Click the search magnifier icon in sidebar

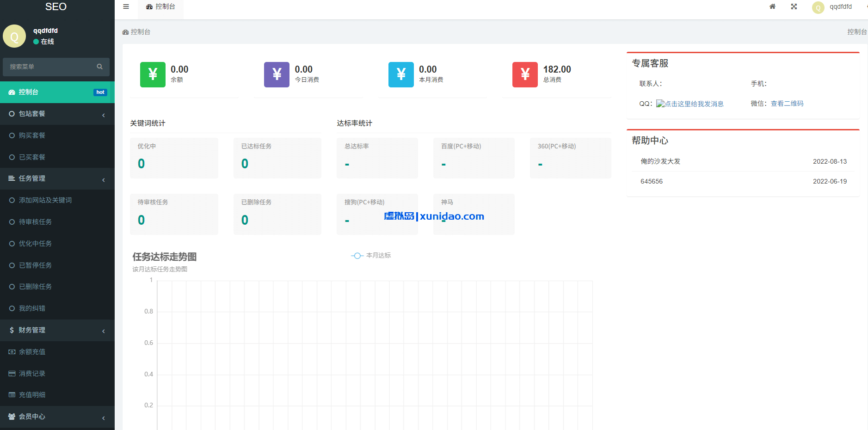tap(99, 67)
